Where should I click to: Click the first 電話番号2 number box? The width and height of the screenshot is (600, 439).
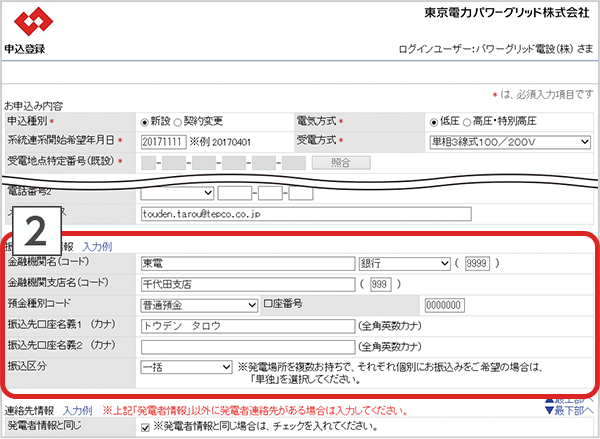(235, 193)
